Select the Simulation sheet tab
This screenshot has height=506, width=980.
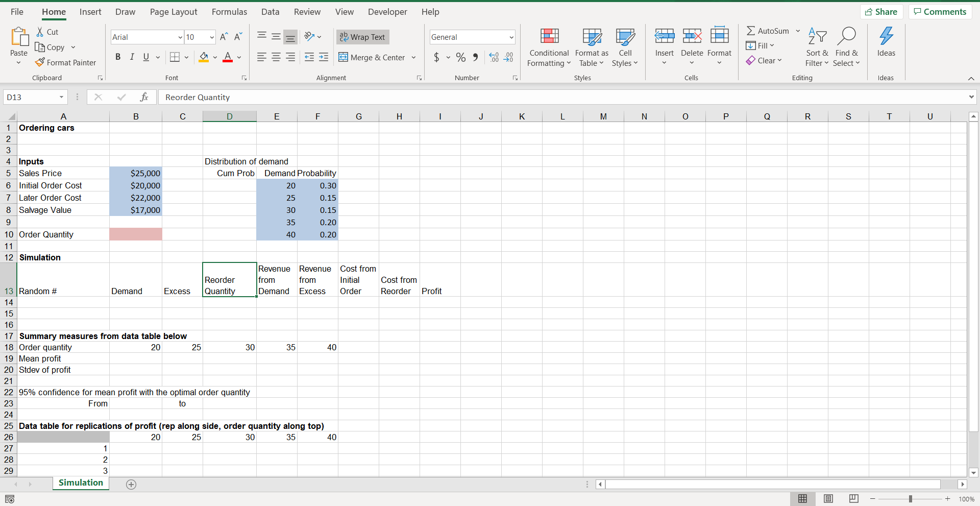[x=81, y=483]
